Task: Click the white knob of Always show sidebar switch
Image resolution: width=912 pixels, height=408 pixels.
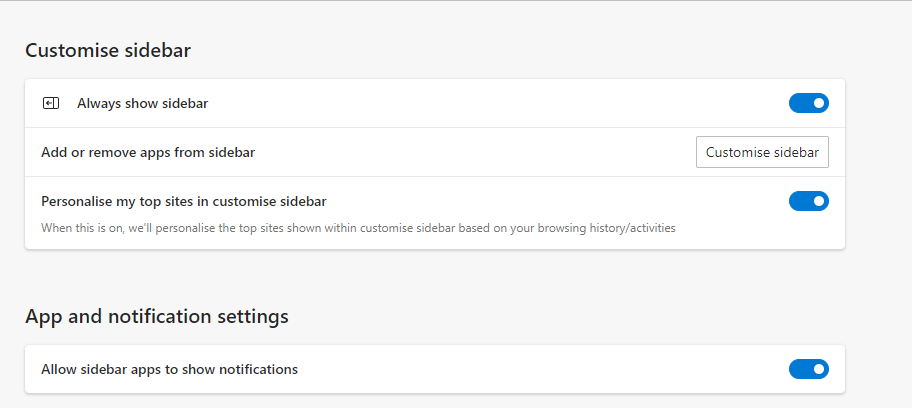Action: [819, 103]
